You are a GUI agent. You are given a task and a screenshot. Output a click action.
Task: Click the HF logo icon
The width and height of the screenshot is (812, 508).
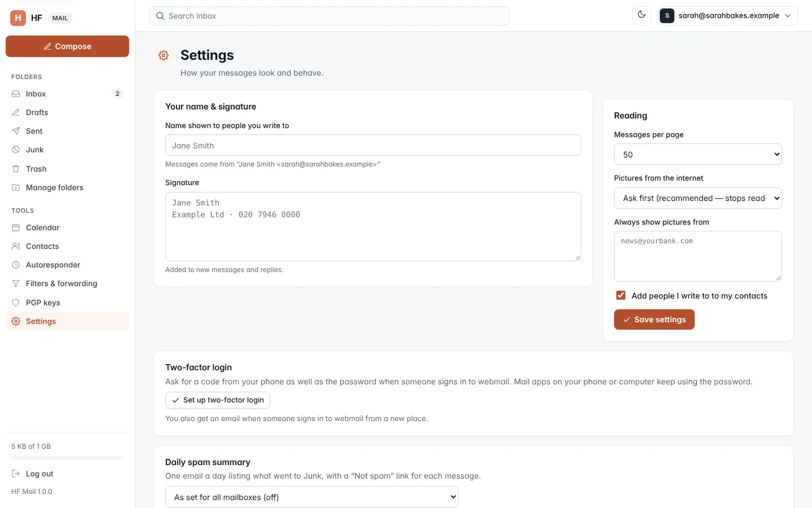click(18, 18)
